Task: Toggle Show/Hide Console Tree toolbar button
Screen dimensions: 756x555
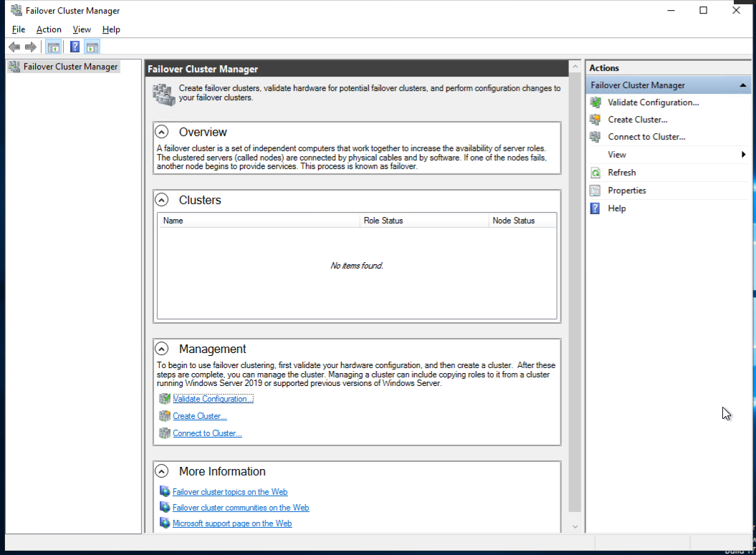Action: pos(53,47)
